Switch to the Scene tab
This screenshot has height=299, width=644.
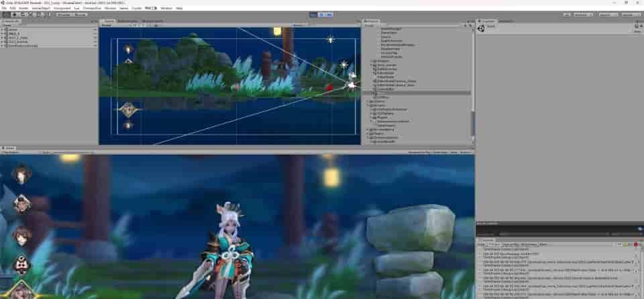[107, 21]
